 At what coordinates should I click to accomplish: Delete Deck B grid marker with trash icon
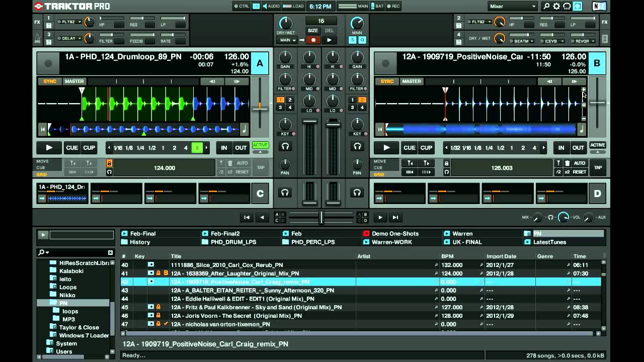point(567,163)
